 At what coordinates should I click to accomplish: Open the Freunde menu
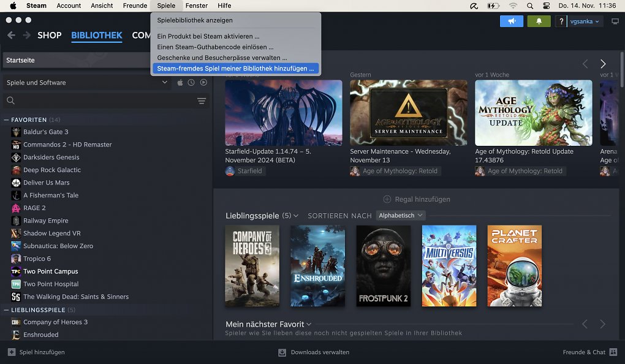click(135, 6)
